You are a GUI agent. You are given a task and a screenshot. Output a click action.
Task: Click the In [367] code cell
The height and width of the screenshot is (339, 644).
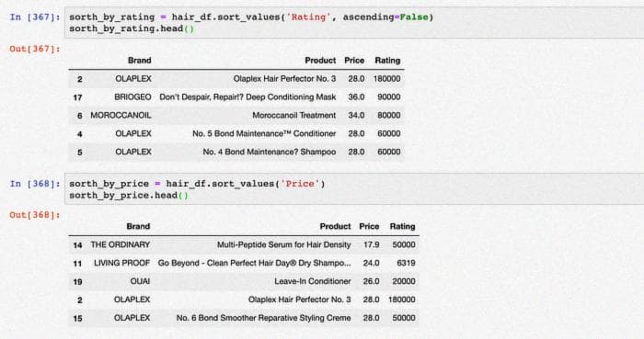point(354,23)
